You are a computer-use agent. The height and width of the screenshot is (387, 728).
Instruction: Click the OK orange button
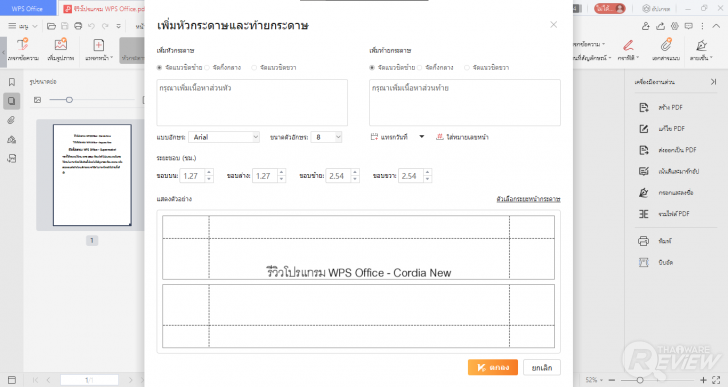[x=493, y=367]
